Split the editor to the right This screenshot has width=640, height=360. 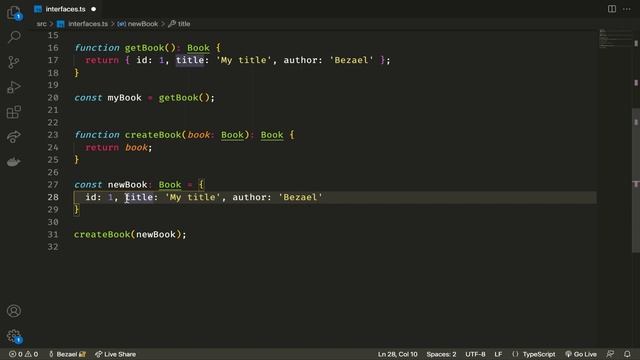(x=612, y=9)
